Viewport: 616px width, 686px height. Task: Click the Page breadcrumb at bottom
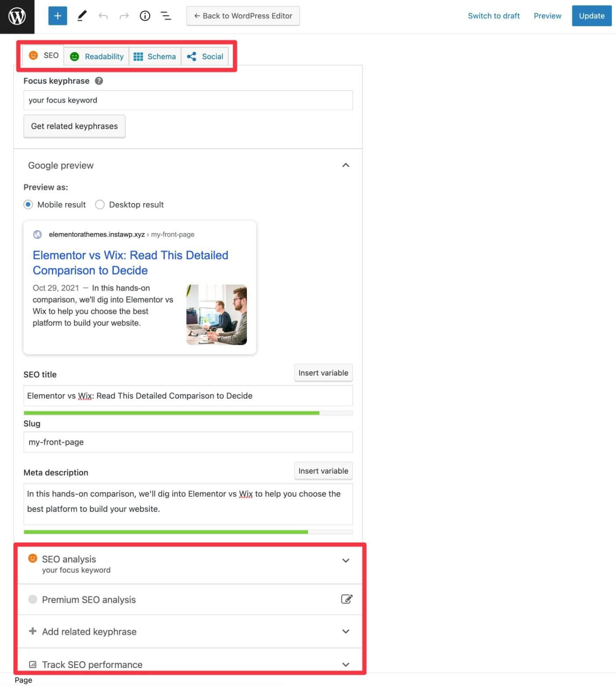[23, 680]
